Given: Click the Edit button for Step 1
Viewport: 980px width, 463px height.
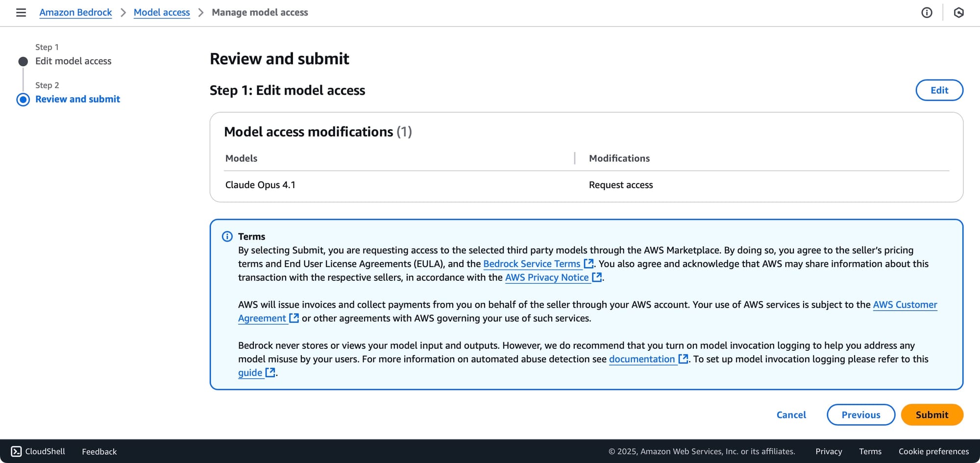Looking at the screenshot, I should point(939,90).
